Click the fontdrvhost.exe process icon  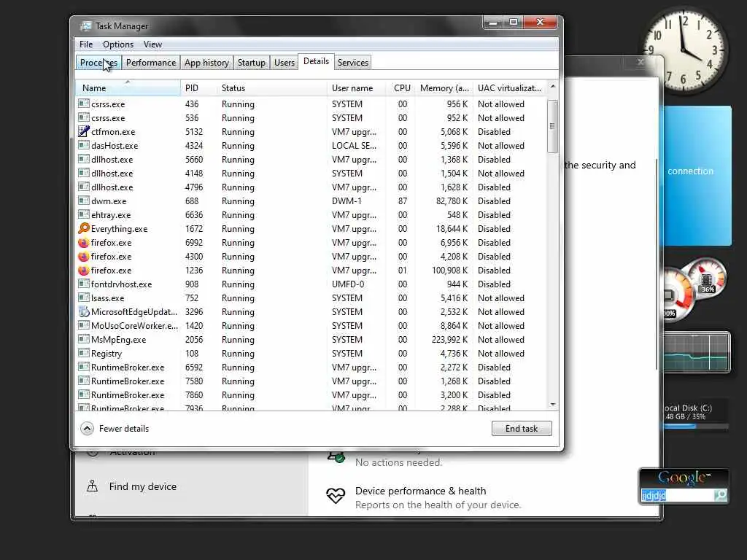click(84, 284)
